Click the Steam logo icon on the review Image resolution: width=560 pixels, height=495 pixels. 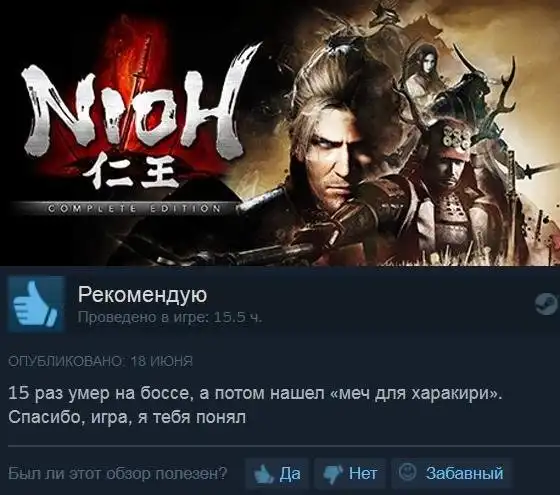[x=546, y=304]
